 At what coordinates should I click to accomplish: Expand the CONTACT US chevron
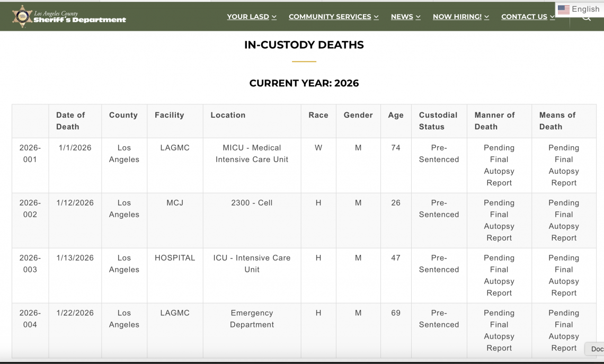point(552,17)
